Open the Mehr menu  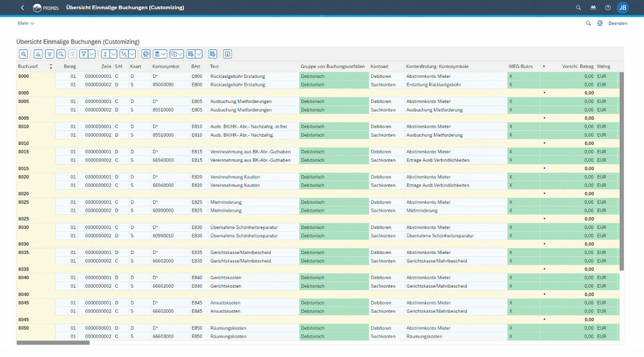[26, 23]
